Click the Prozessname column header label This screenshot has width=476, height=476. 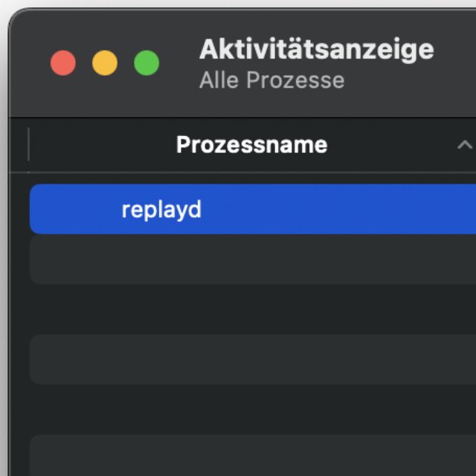tap(251, 144)
